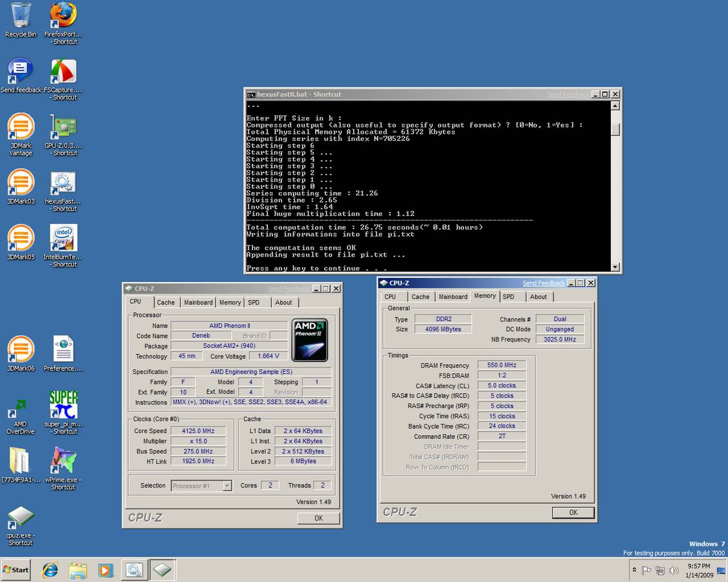728x582 pixels.
Task: Open Cache tab in right CPU-Z window
Action: click(420, 297)
